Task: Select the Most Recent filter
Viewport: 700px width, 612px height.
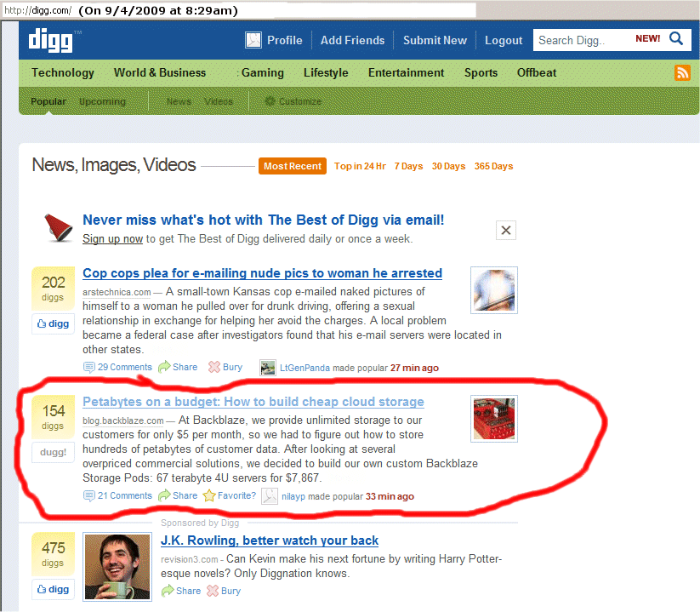Action: point(293,166)
